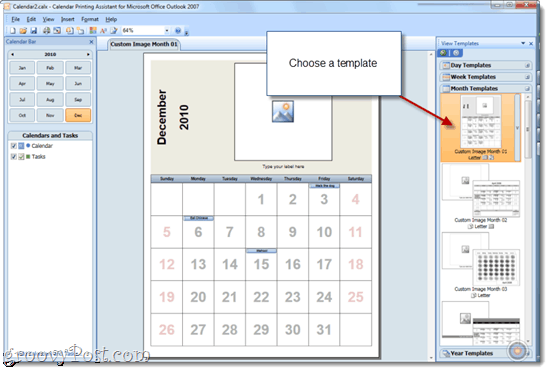Open the Insert menu

[x=67, y=19]
